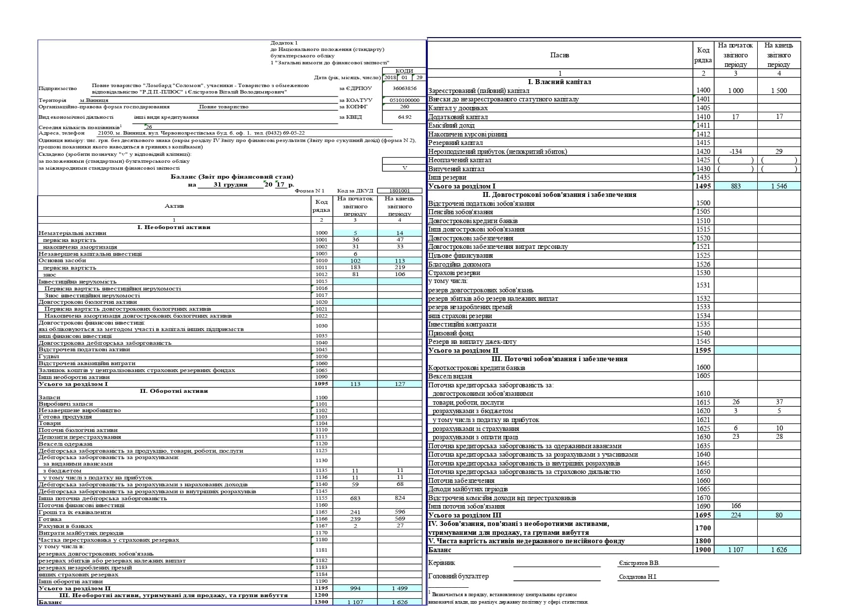Click the КВЕД code 64.92
Viewport: 868px width, 614px height.
coord(404,117)
